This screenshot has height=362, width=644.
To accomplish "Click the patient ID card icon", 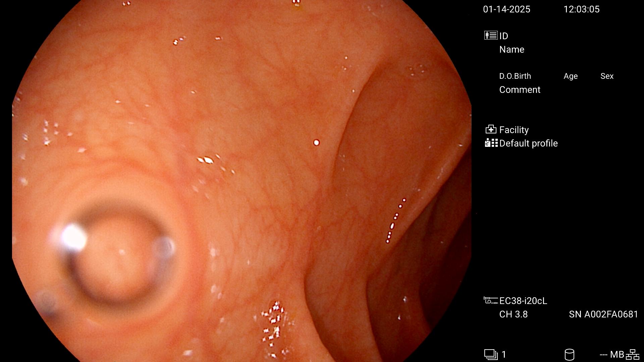I will pyautogui.click(x=491, y=35).
